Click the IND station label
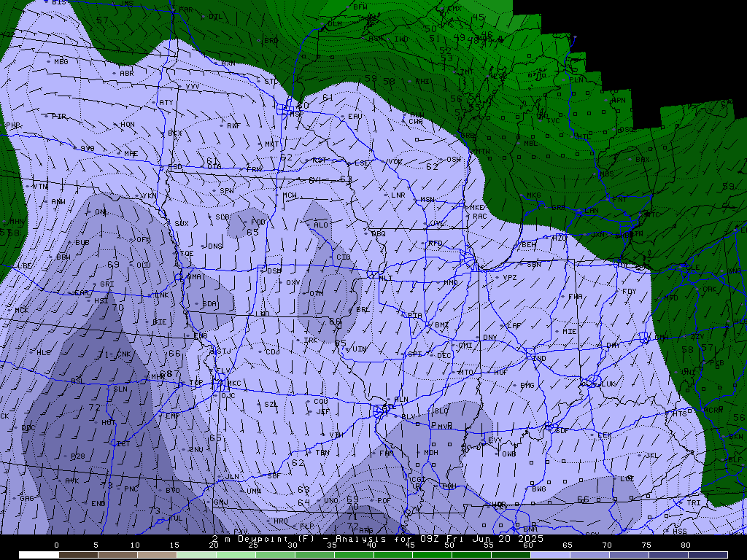This screenshot has height=560, width=747. (539, 358)
